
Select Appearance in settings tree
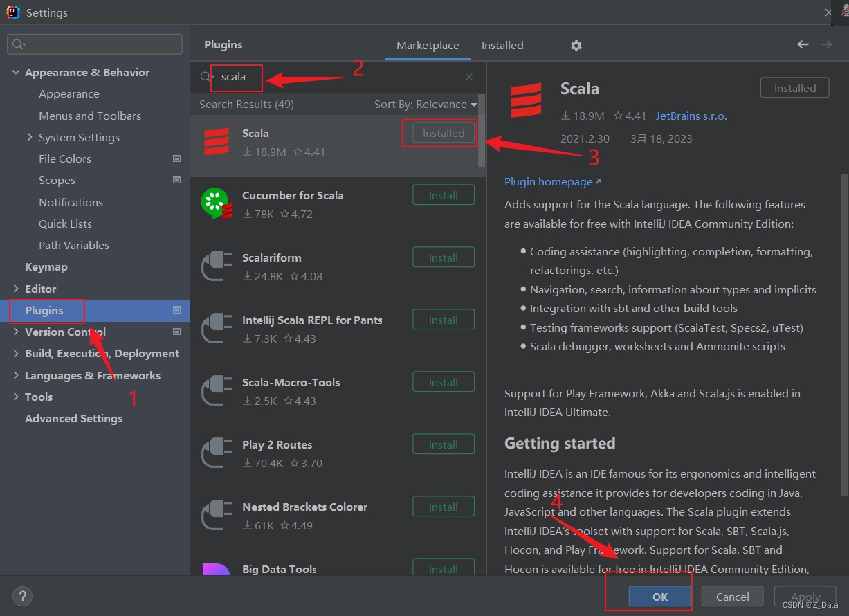[69, 94]
